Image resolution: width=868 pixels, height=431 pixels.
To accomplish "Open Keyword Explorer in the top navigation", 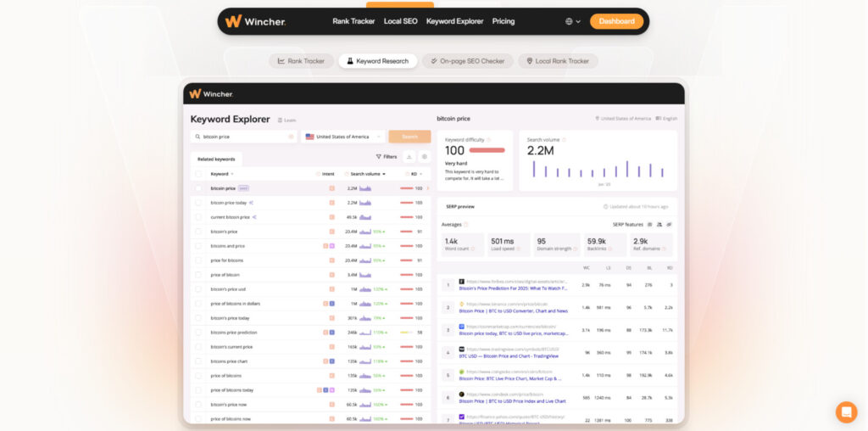I will tap(454, 21).
